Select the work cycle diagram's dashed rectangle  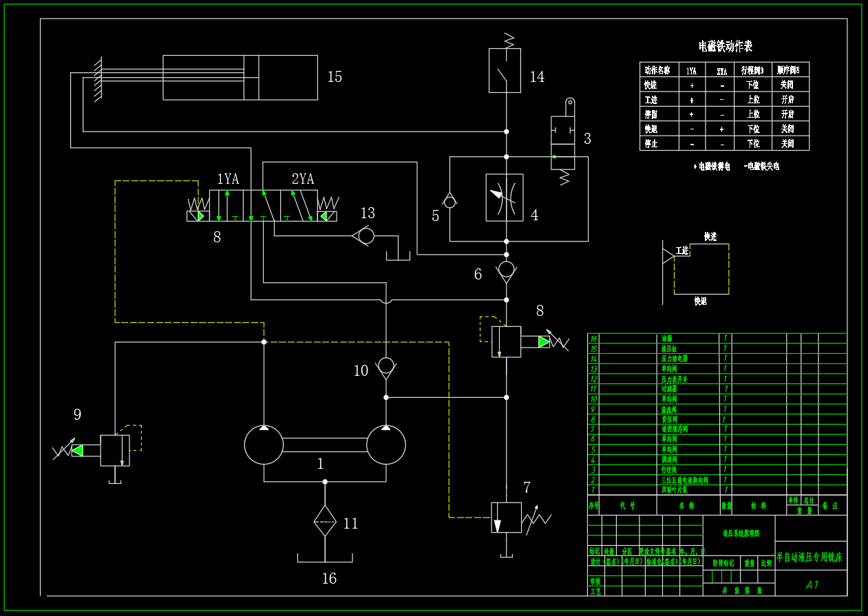tap(701, 268)
